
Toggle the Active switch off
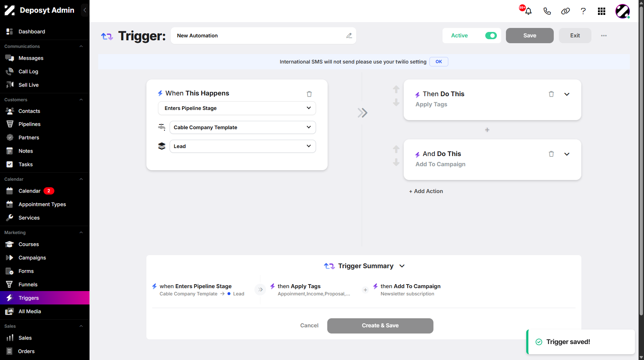click(491, 36)
